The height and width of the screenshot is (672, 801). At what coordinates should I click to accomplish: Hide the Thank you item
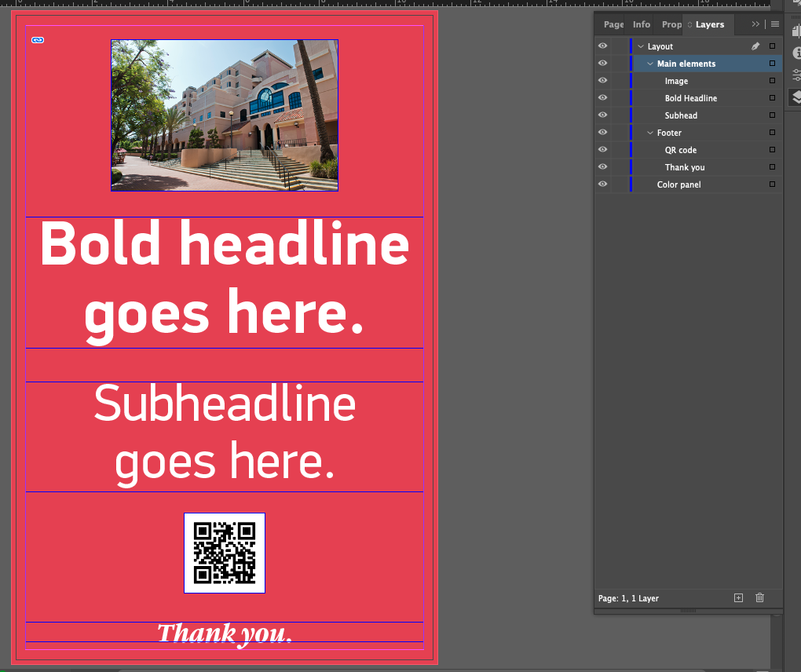point(603,167)
